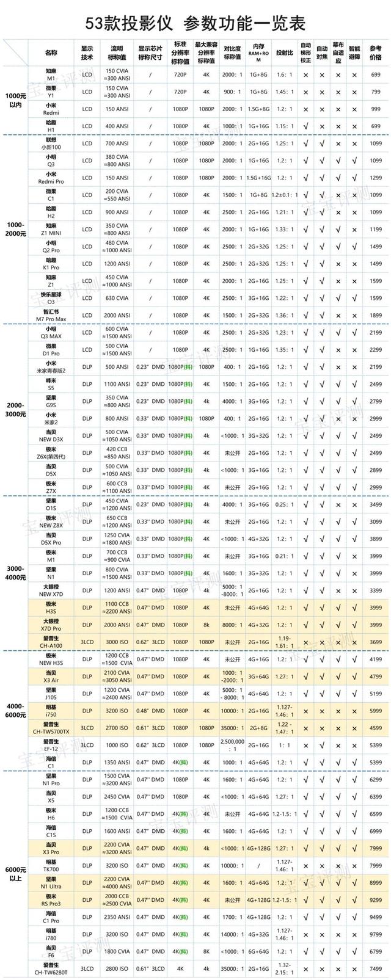Screen dimensions: 391x980
Task: Click the 自动梯形校正 column header
Action: [305, 53]
